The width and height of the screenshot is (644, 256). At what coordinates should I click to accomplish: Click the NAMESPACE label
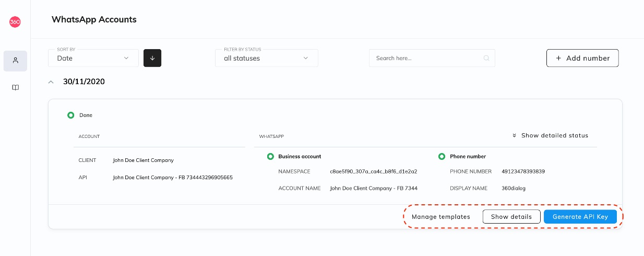pyautogui.click(x=294, y=171)
